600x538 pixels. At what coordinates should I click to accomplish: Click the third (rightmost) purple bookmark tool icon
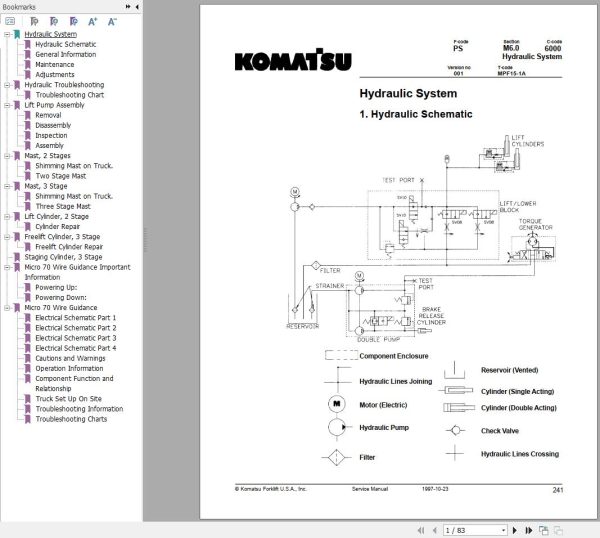73,21
